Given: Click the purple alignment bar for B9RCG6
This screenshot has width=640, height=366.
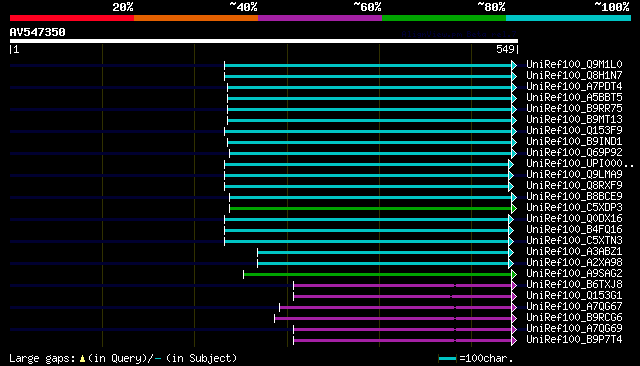Looking at the screenshot, I should [393, 319].
